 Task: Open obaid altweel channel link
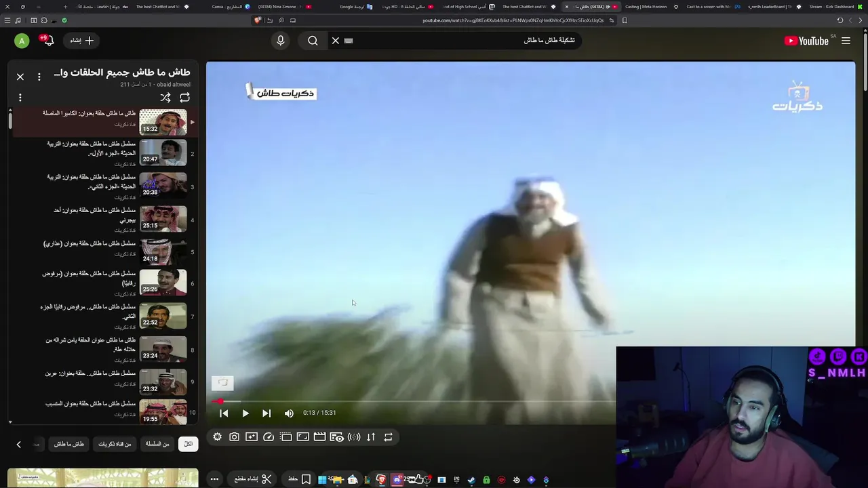pos(174,85)
